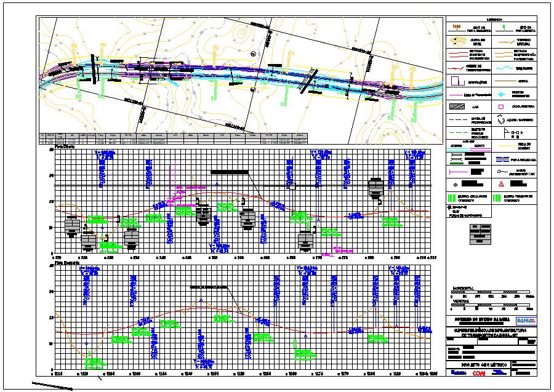554x392 pixels.
Task: Click the circular marker in the plan view
Action: [253, 54]
